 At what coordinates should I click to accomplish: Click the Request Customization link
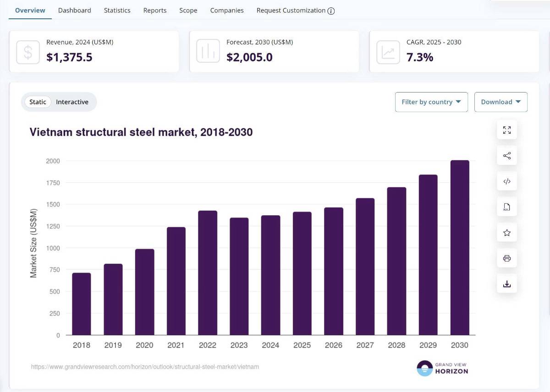click(x=291, y=10)
